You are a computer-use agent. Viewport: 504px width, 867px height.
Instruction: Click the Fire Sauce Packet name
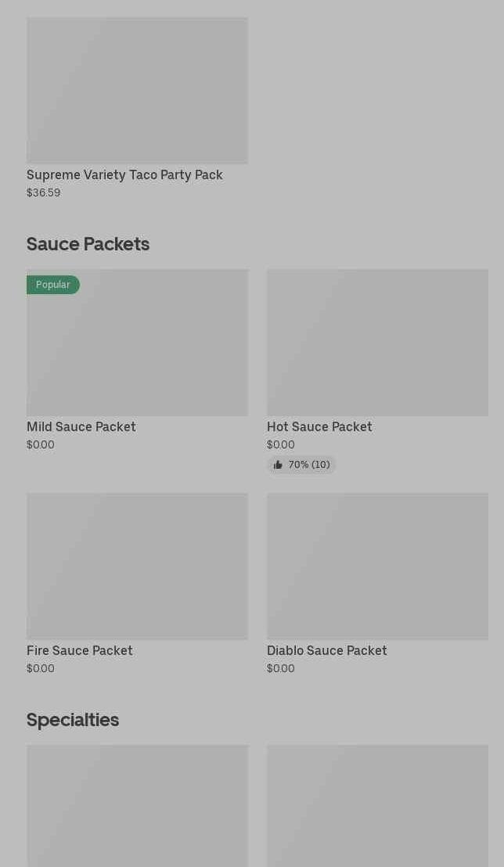(x=80, y=651)
